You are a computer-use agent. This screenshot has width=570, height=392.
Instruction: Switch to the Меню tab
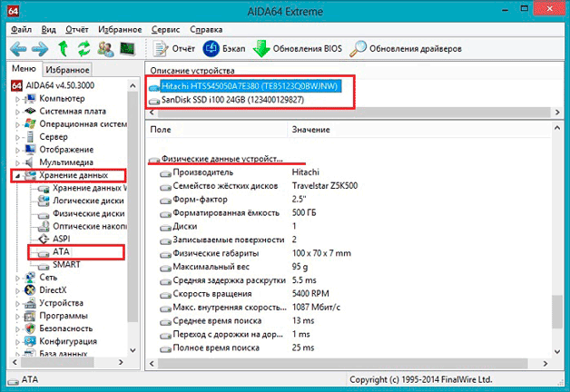pos(24,69)
